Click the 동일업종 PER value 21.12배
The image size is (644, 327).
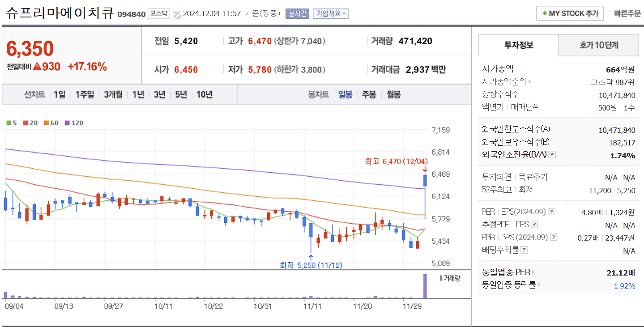coord(620,272)
